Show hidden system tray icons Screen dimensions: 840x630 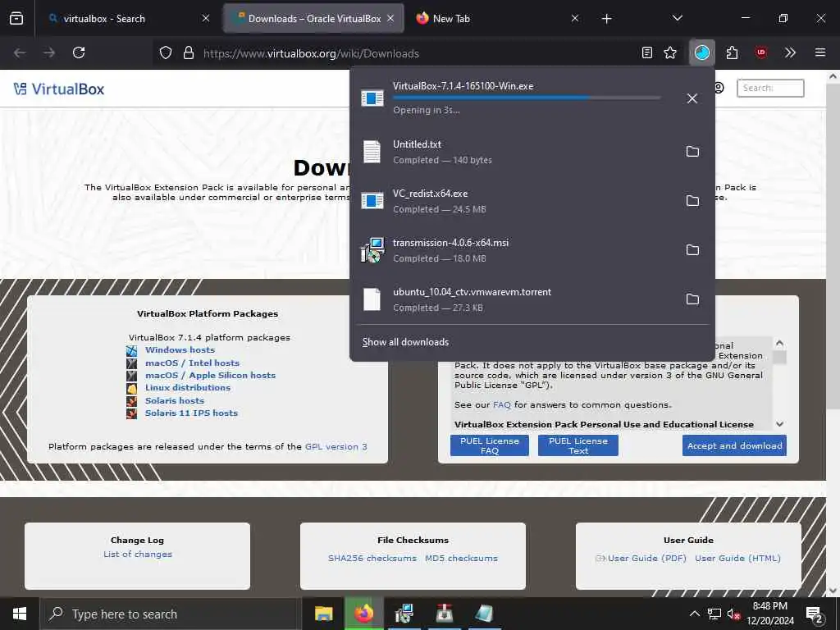pos(694,614)
